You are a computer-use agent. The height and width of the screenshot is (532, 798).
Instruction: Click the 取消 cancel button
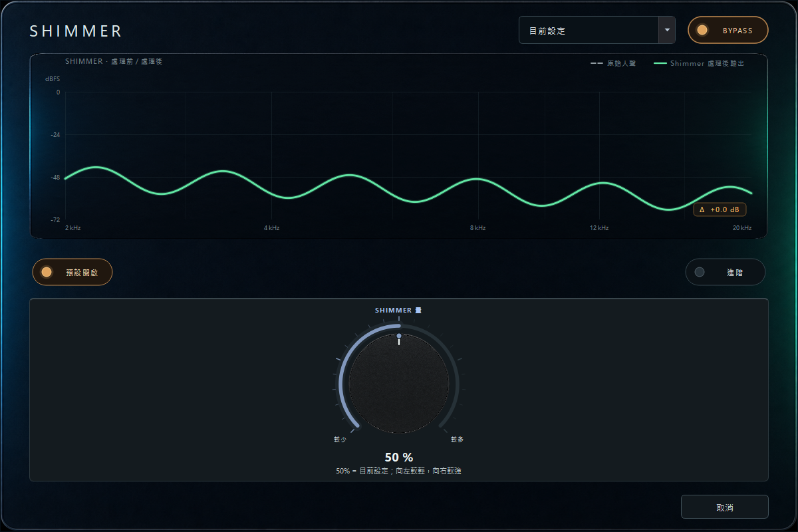click(x=725, y=507)
